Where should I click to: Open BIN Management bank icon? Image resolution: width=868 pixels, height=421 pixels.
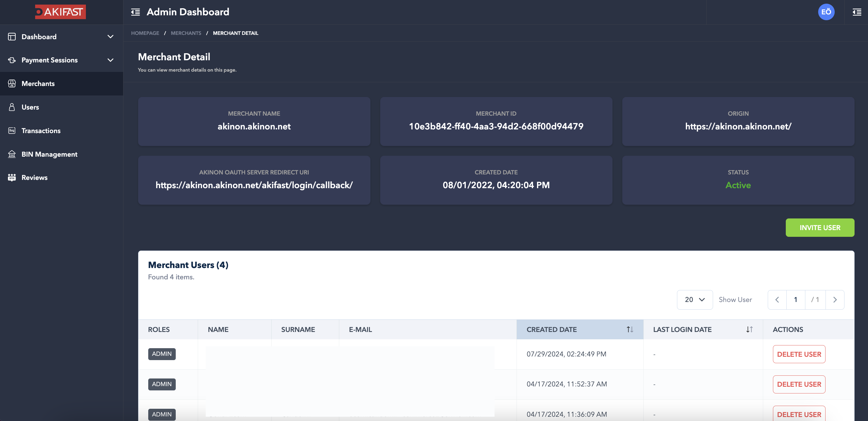point(12,154)
